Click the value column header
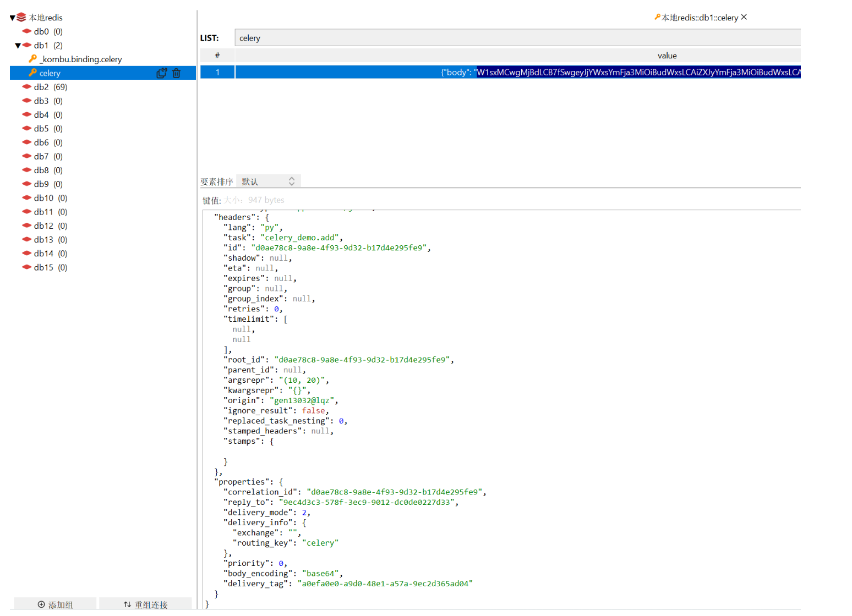Viewport: 852px width, 616px height. [x=667, y=56]
